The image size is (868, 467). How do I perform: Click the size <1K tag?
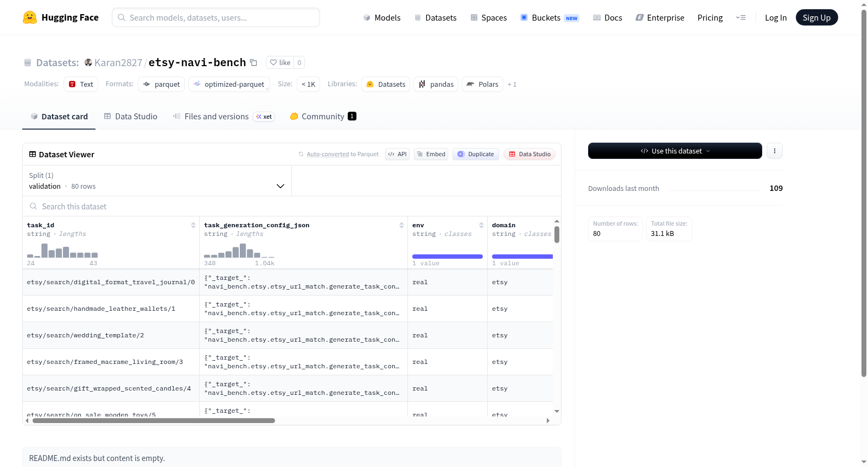click(x=308, y=84)
